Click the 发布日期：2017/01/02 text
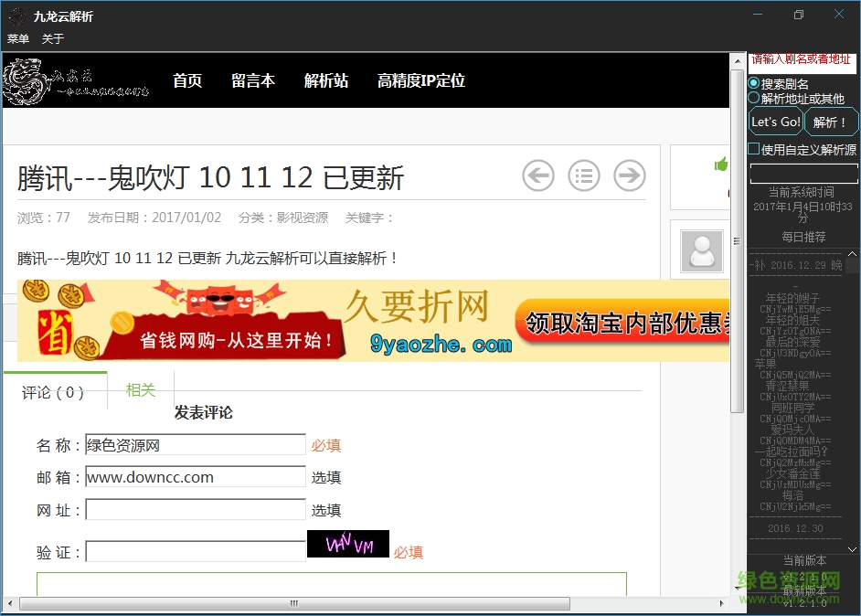861x616 pixels. pos(154,218)
